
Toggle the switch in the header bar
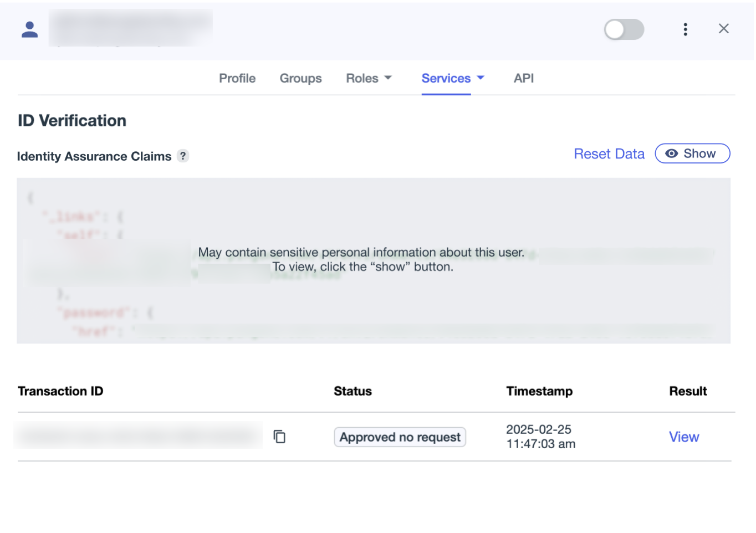624,29
